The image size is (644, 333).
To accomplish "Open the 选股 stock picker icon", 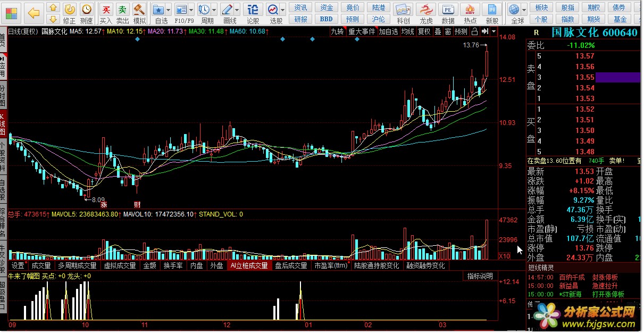I will [x=273, y=10].
